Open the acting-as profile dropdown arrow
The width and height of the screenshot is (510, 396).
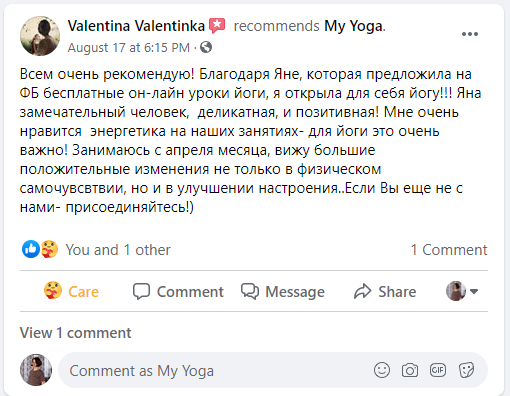[x=474, y=291]
